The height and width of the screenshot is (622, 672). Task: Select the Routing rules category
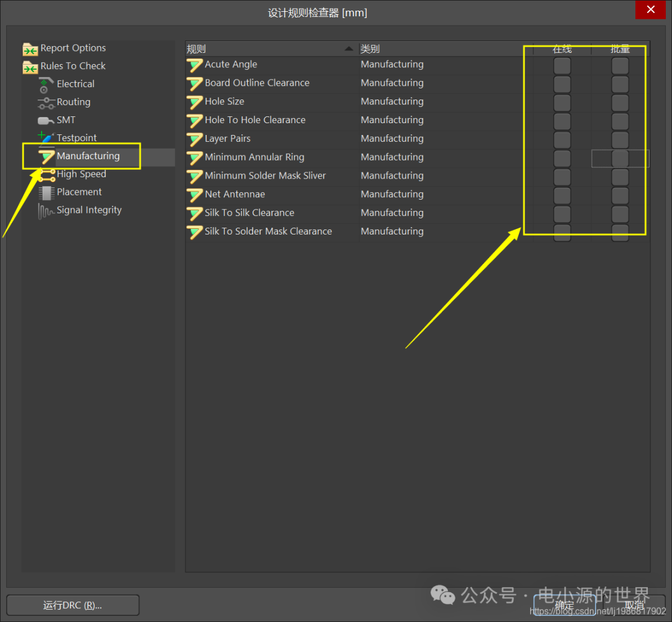pos(73,102)
